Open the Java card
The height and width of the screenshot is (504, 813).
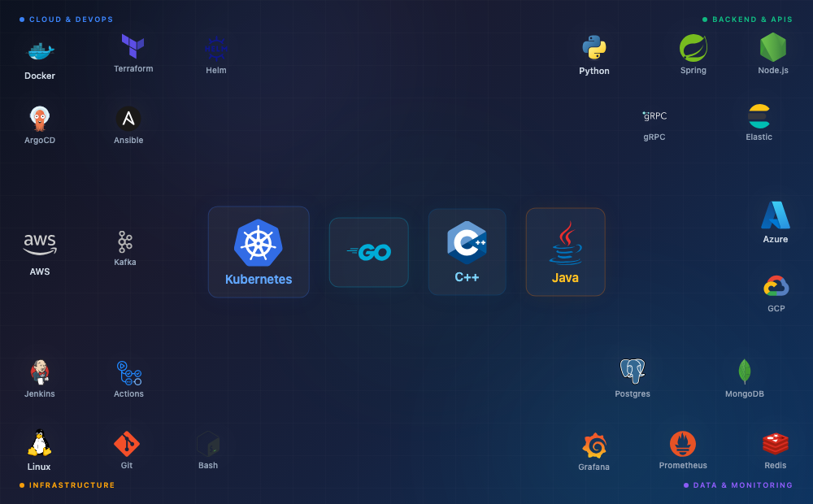565,252
